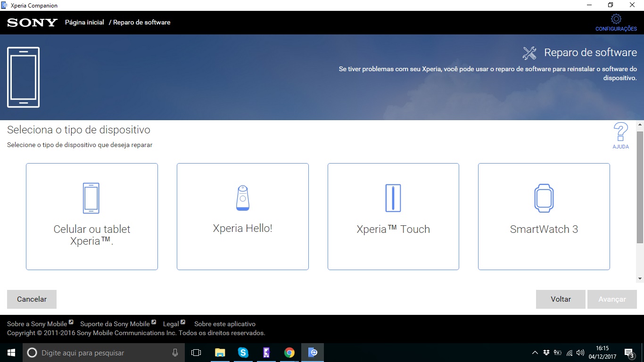Click the scrollbar up arrow

tap(640, 125)
